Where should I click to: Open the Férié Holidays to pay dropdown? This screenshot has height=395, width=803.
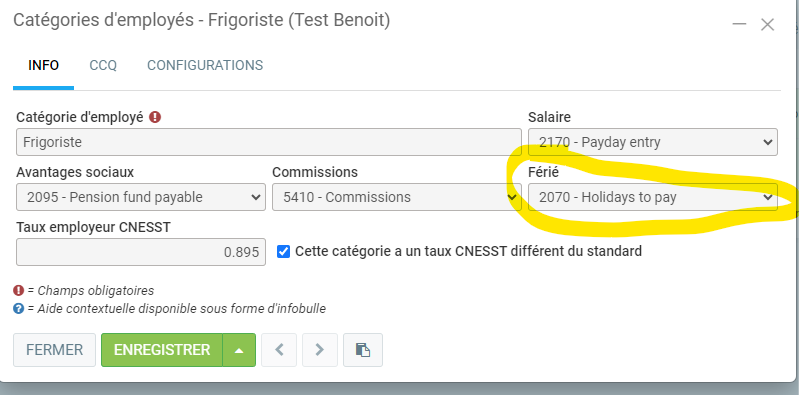(x=653, y=197)
